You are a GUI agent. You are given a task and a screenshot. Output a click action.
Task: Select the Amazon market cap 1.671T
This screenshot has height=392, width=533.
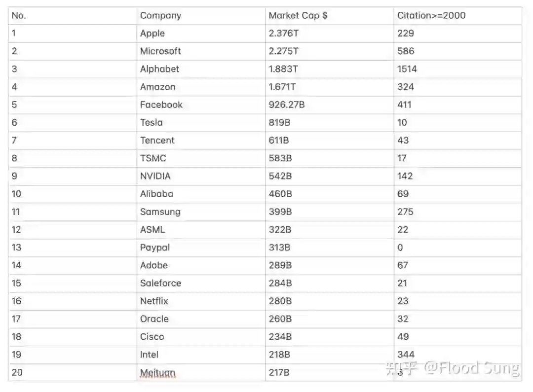coord(282,87)
